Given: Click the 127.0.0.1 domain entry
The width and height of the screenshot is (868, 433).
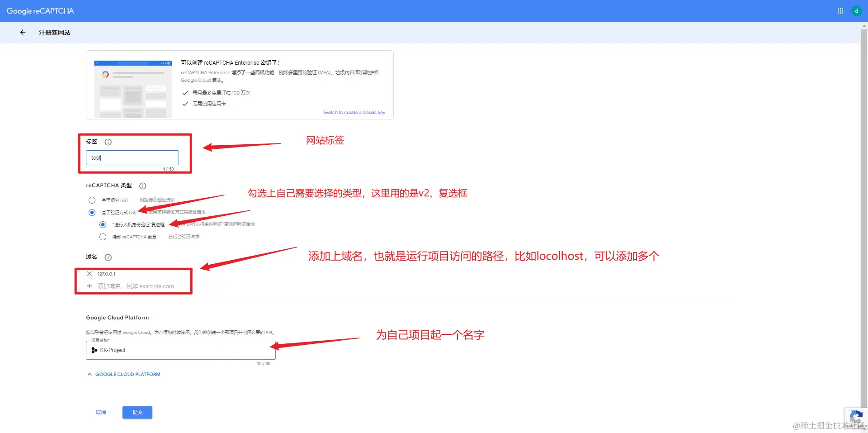Looking at the screenshot, I should point(106,274).
